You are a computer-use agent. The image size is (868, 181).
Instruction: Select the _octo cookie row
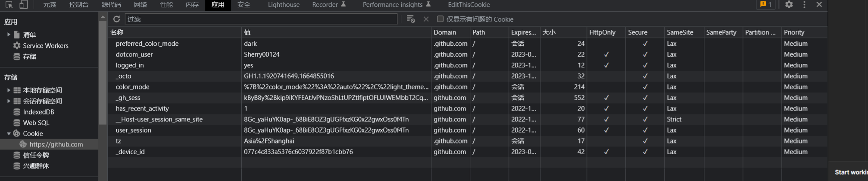(x=468, y=76)
